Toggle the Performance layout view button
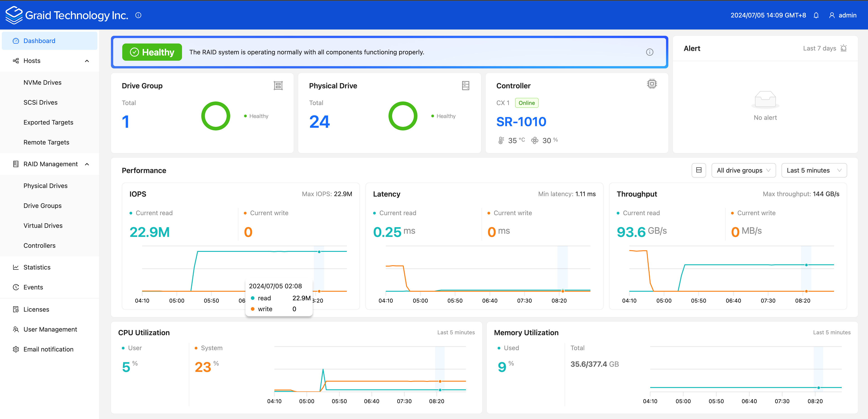The width and height of the screenshot is (868, 419). coord(698,170)
